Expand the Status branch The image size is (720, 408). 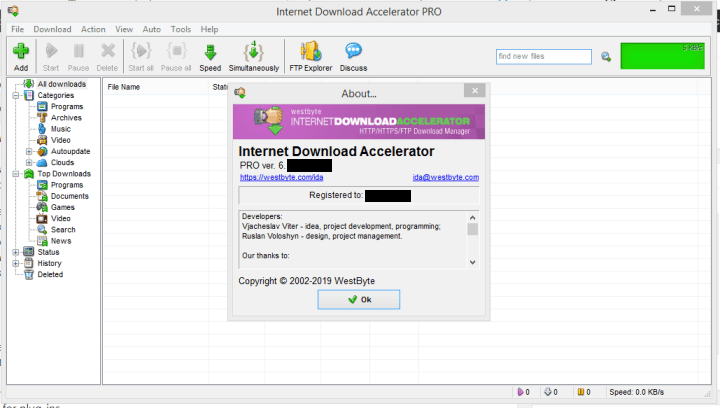click(16, 252)
